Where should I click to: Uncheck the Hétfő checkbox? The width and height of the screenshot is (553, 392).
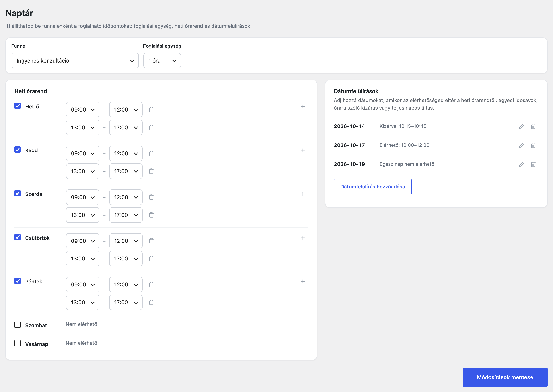pos(17,106)
